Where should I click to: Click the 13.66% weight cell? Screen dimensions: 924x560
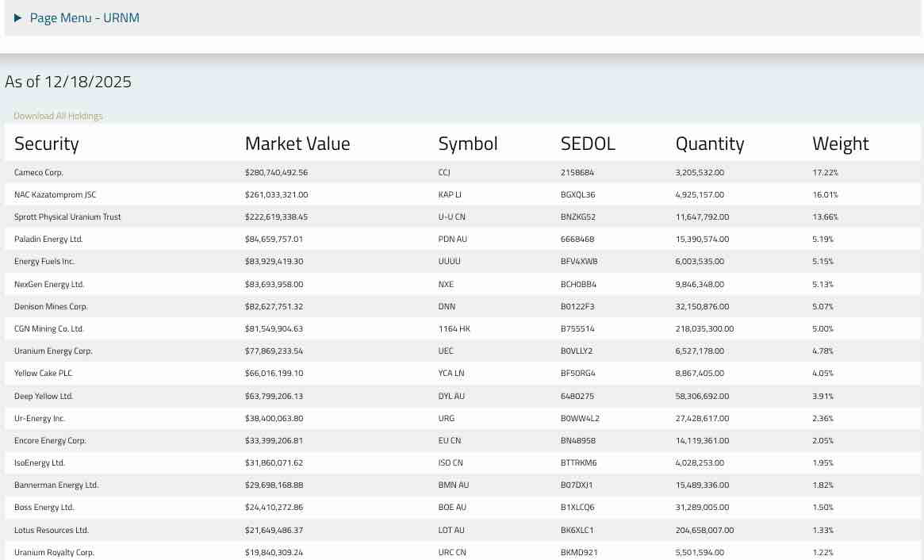825,217
